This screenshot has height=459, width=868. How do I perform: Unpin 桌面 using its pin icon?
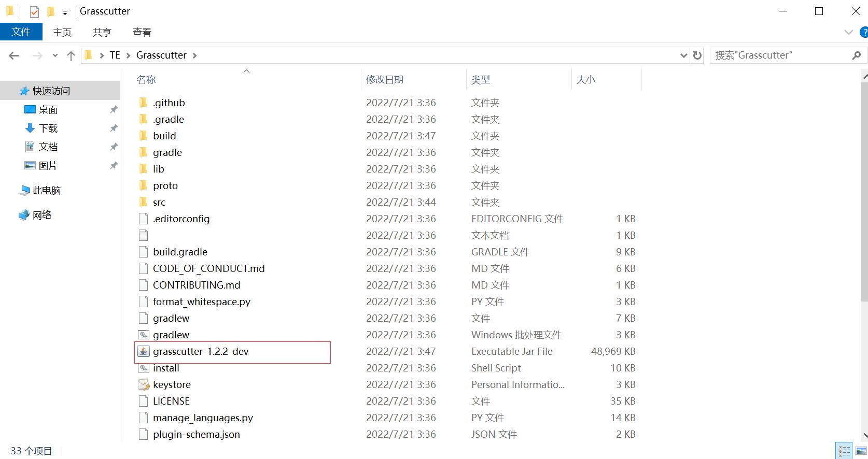(x=114, y=109)
